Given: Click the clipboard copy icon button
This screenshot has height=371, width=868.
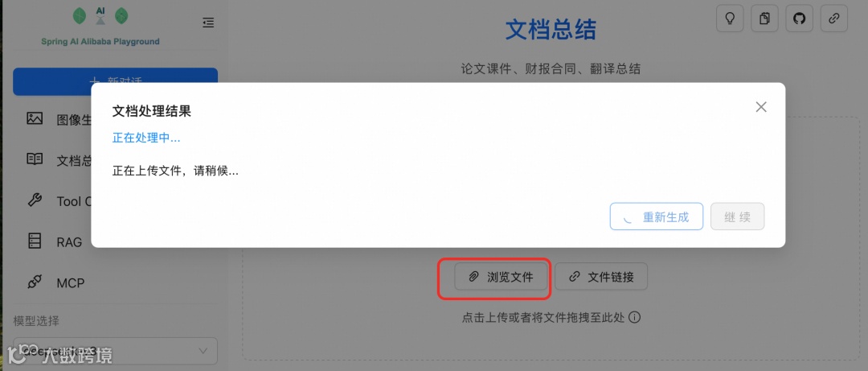Looking at the screenshot, I should [764, 19].
